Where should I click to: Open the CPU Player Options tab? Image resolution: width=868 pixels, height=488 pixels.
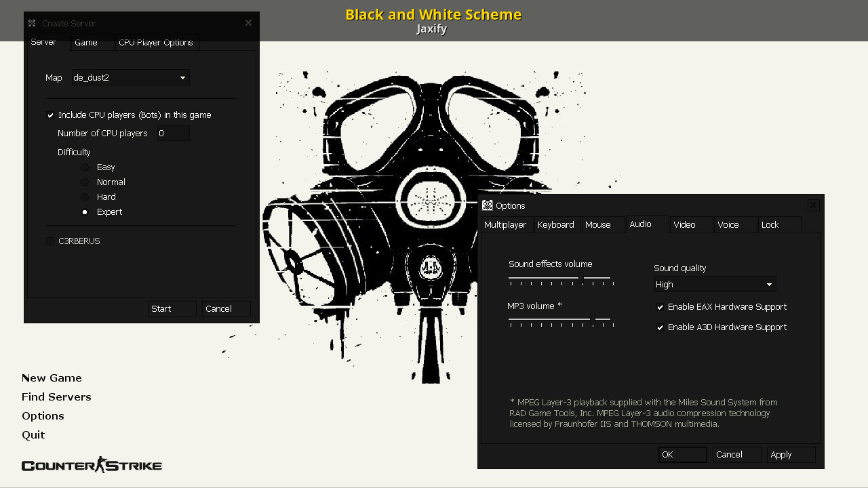(x=156, y=42)
